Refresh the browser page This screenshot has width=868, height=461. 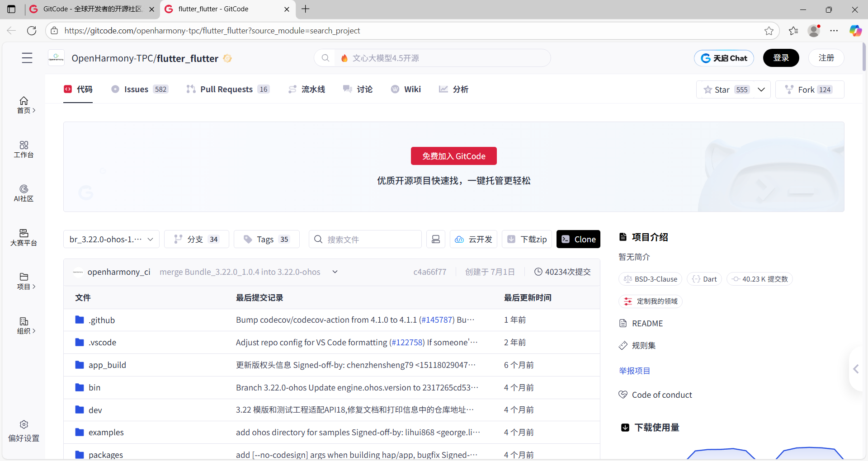[32, 30]
